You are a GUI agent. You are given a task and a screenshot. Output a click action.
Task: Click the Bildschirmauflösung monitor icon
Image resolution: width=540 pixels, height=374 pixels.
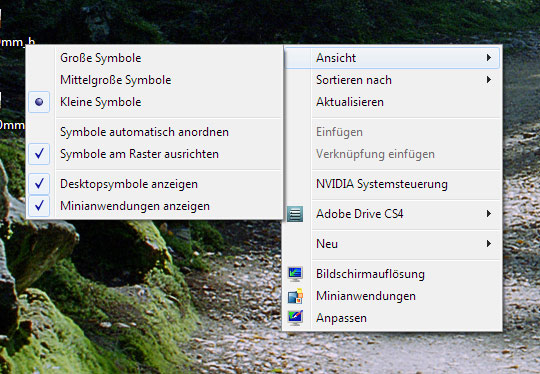(x=295, y=274)
